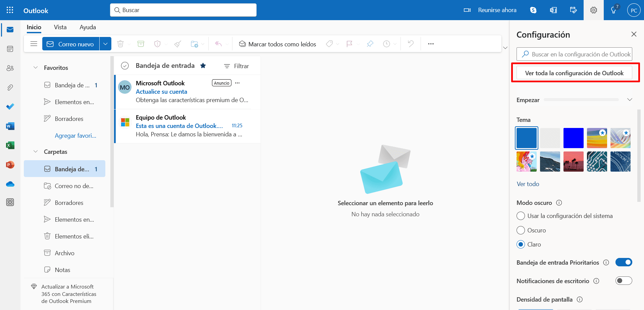Open move-to folder dropdown
Screen dimensions: 644x310
click(x=203, y=44)
